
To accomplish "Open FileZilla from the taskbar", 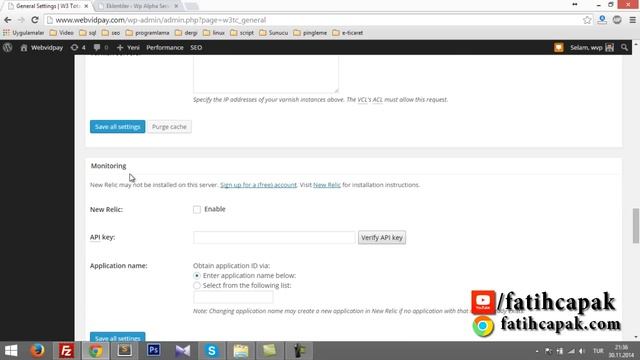I will click(66, 351).
